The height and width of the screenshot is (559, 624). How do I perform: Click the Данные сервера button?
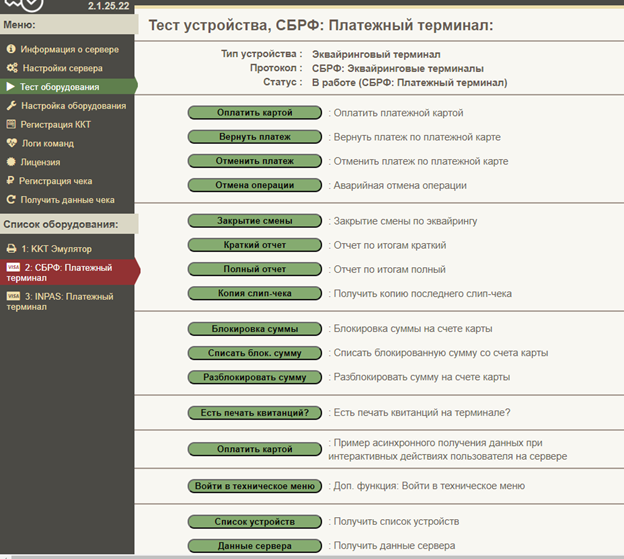pyautogui.click(x=255, y=546)
